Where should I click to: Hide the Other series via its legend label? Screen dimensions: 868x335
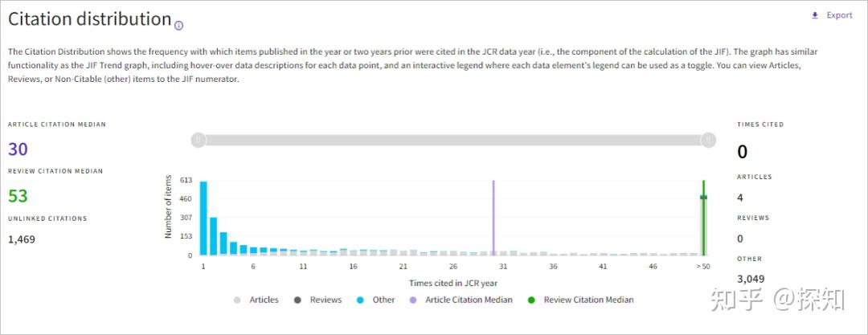383,300
